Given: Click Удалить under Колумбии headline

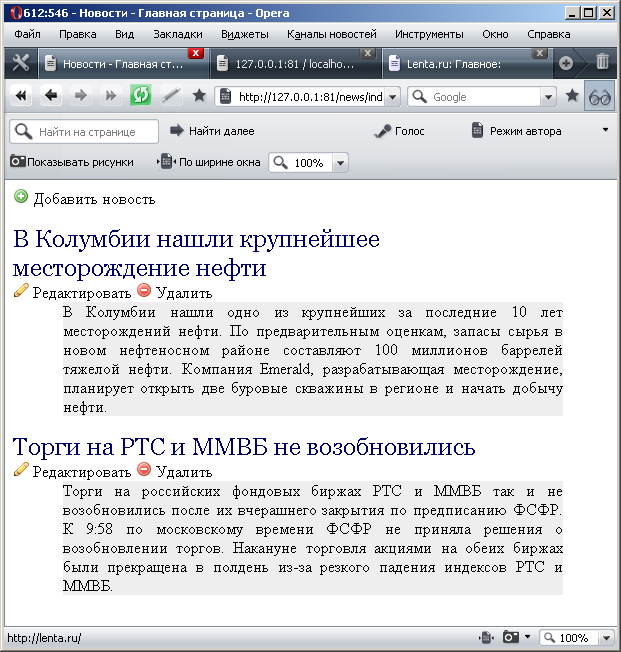Looking at the screenshot, I should 184,293.
